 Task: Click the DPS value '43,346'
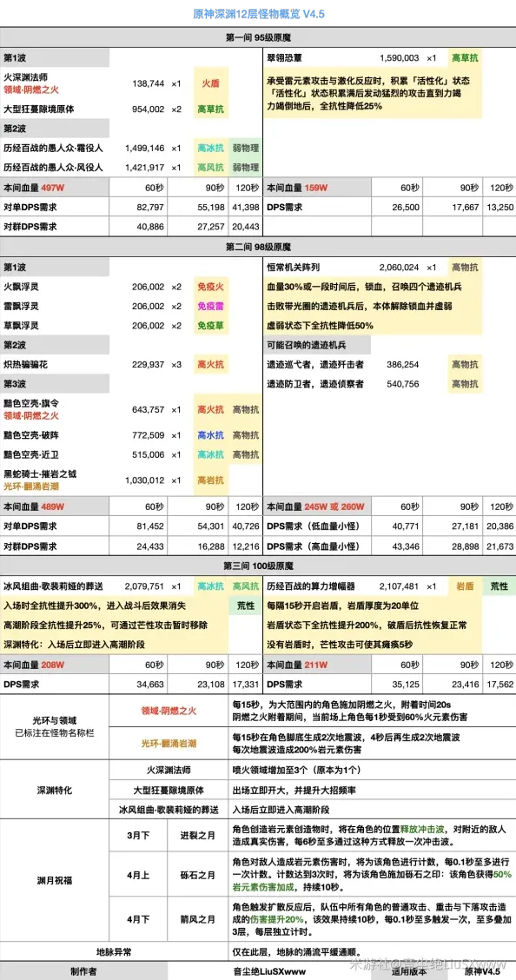click(x=406, y=546)
